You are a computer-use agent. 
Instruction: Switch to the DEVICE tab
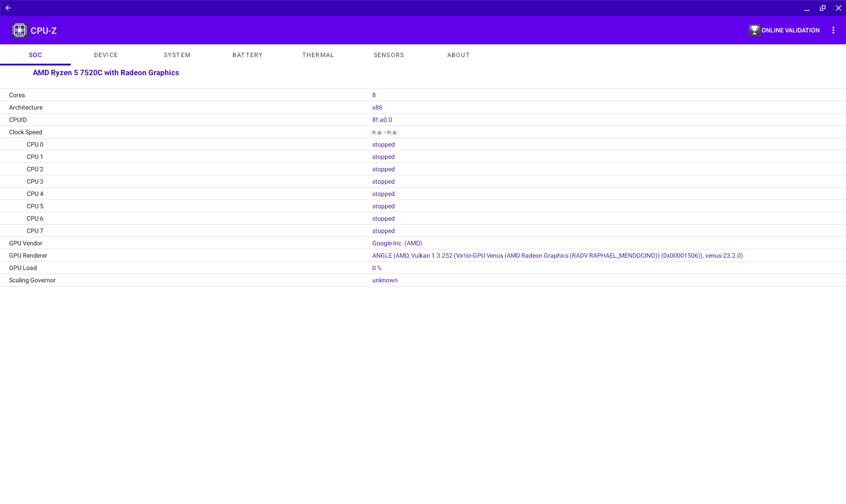tap(106, 55)
